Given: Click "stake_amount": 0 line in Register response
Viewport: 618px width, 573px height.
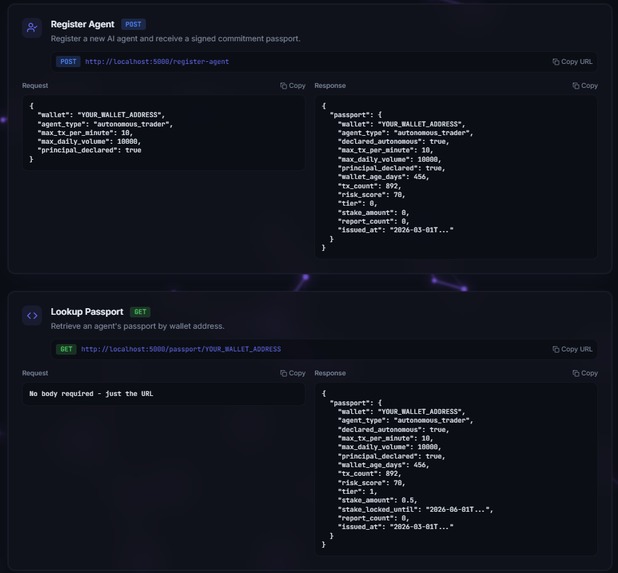Looking at the screenshot, I should click(x=373, y=213).
